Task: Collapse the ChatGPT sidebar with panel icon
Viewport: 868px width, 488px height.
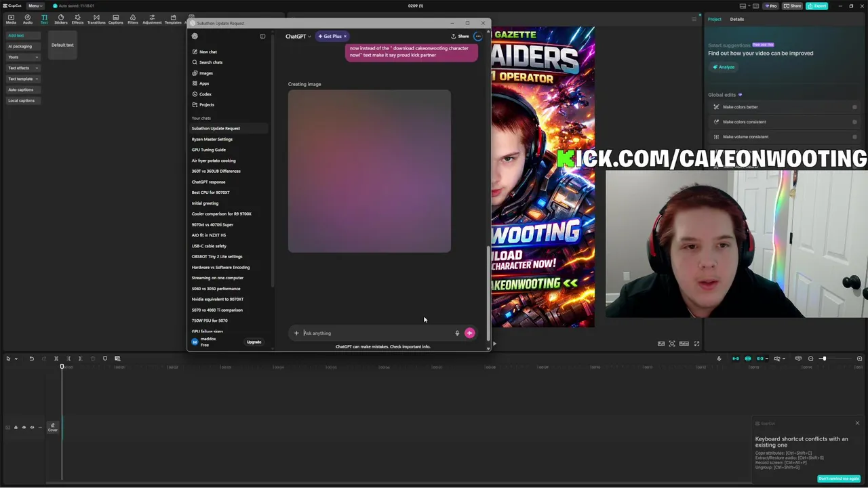Action: [262, 37]
